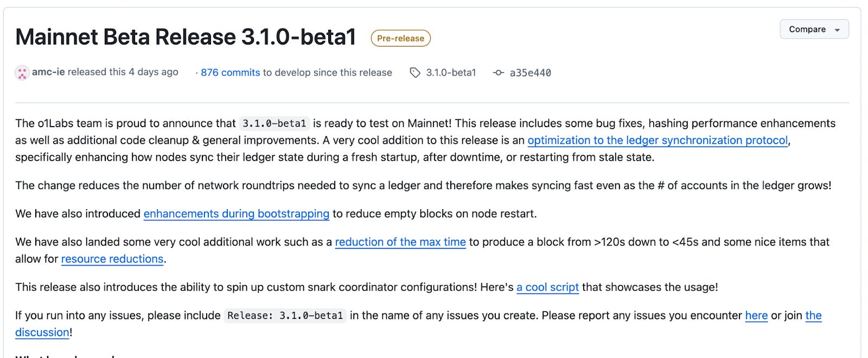Screen dimensions: 868x358
Task: Open the "a cool script" link
Action: pos(547,287)
